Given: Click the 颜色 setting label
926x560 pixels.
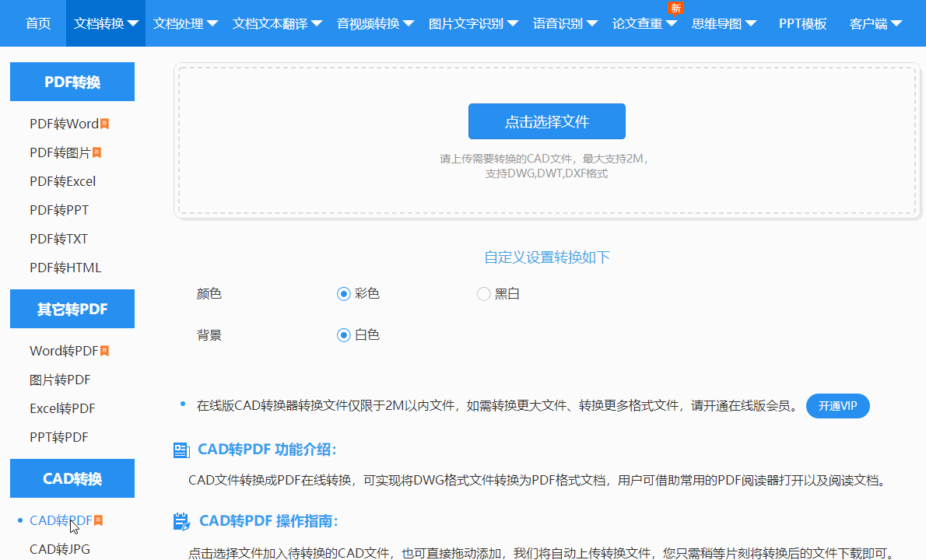Looking at the screenshot, I should coord(209,294).
